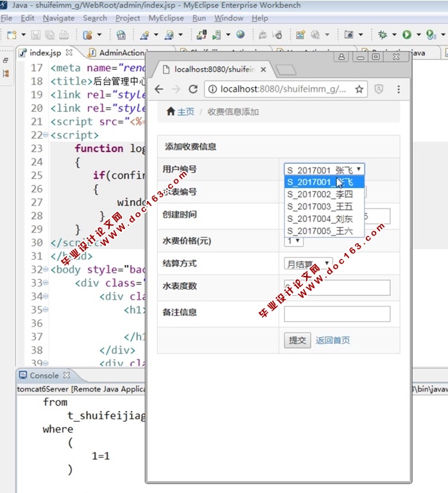Open the Navigate menu
448x493 pixels.
point(58,18)
